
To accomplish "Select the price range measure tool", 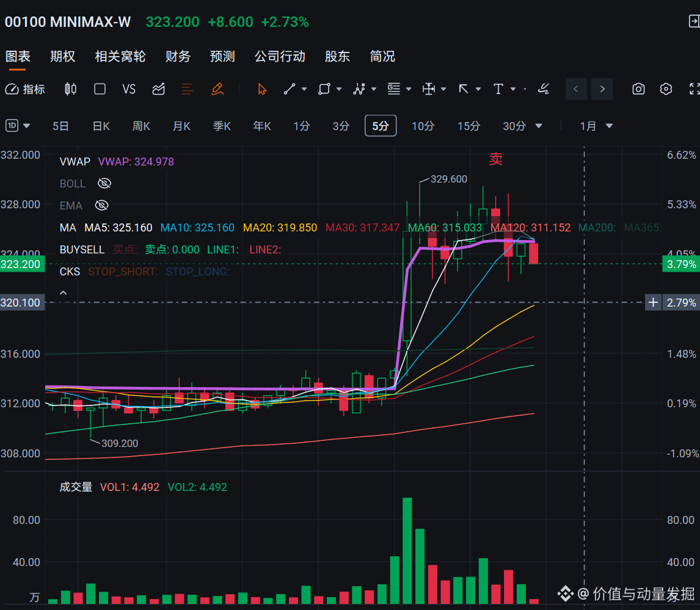I will (x=429, y=89).
